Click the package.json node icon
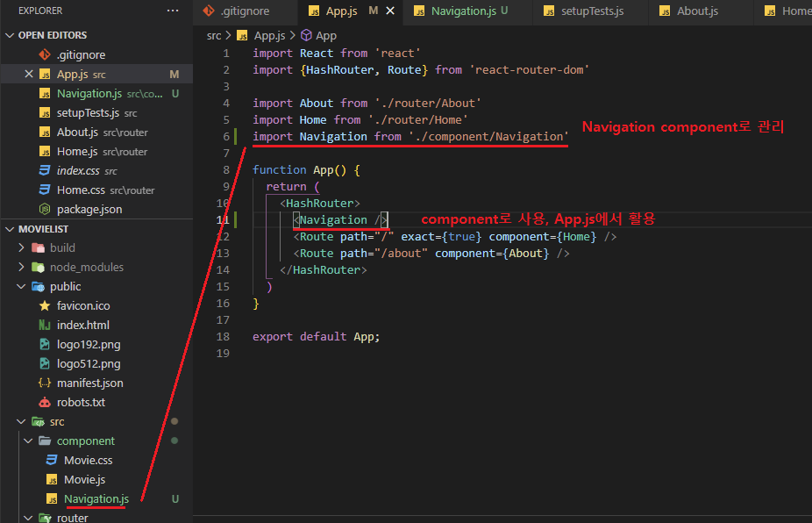Viewport: 812px width, 523px height. (x=45, y=210)
